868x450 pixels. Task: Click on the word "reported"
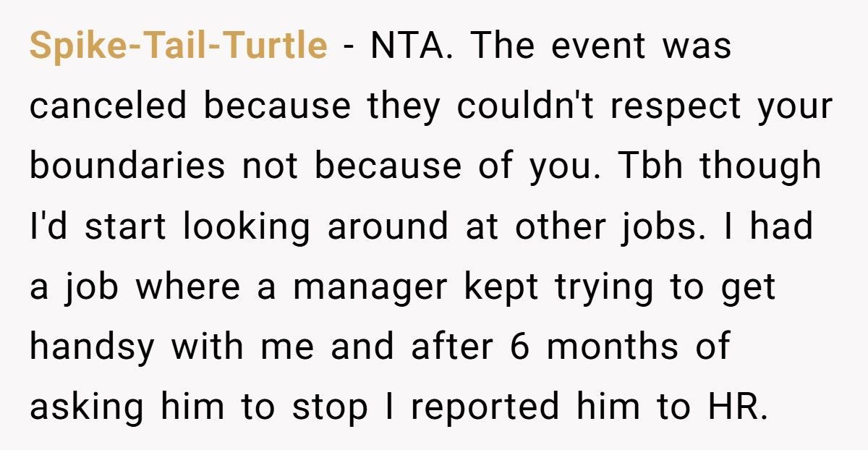(488, 407)
